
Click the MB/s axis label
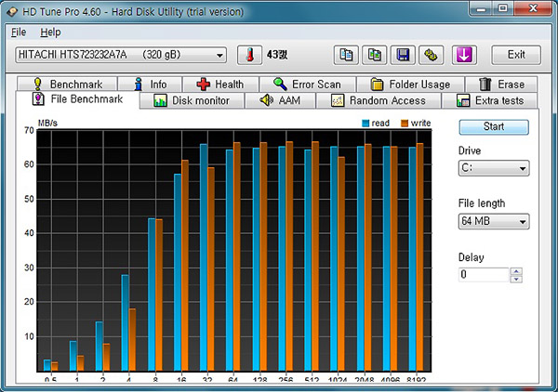click(x=47, y=123)
